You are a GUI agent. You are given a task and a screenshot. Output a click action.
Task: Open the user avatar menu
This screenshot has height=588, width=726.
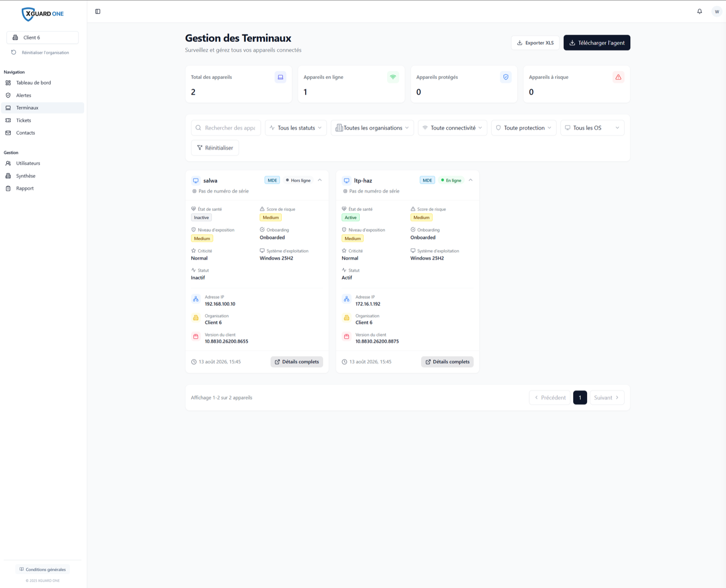717,11
